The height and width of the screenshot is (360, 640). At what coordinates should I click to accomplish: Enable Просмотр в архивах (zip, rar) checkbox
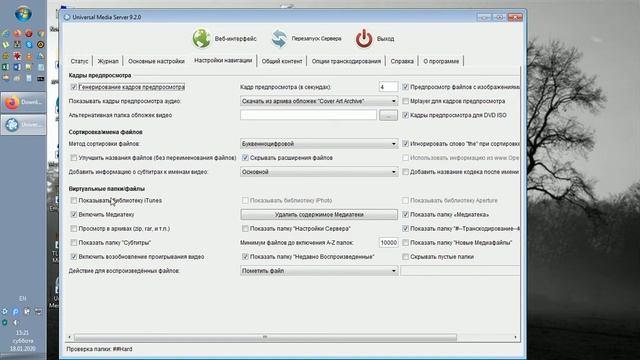[74, 229]
